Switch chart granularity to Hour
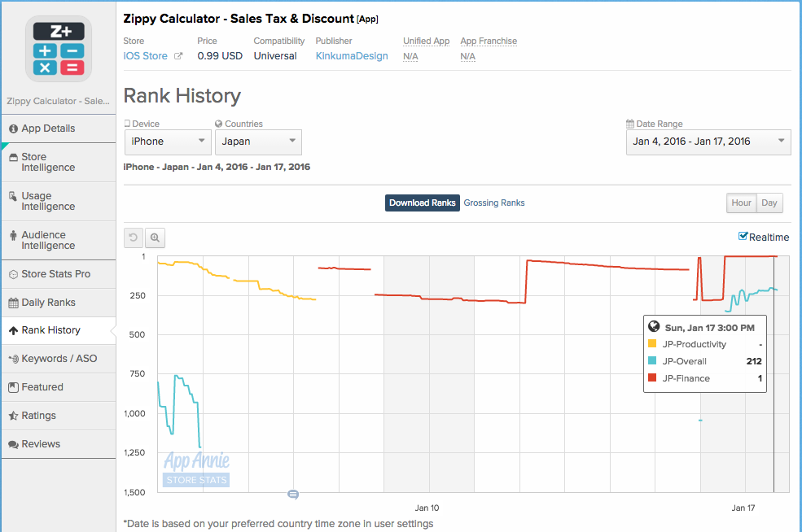Screen dimensions: 802x532 point(741,203)
